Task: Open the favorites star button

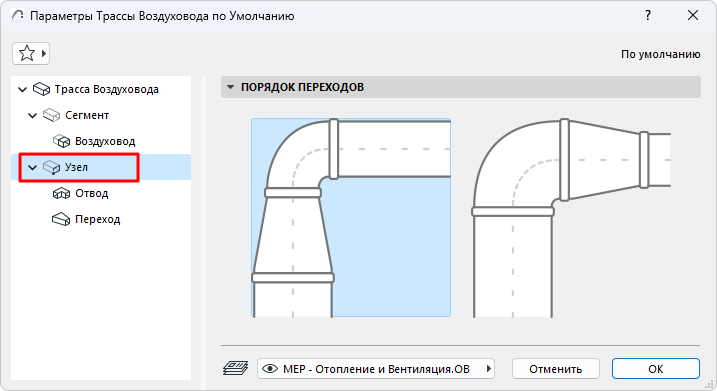Action: (31, 54)
